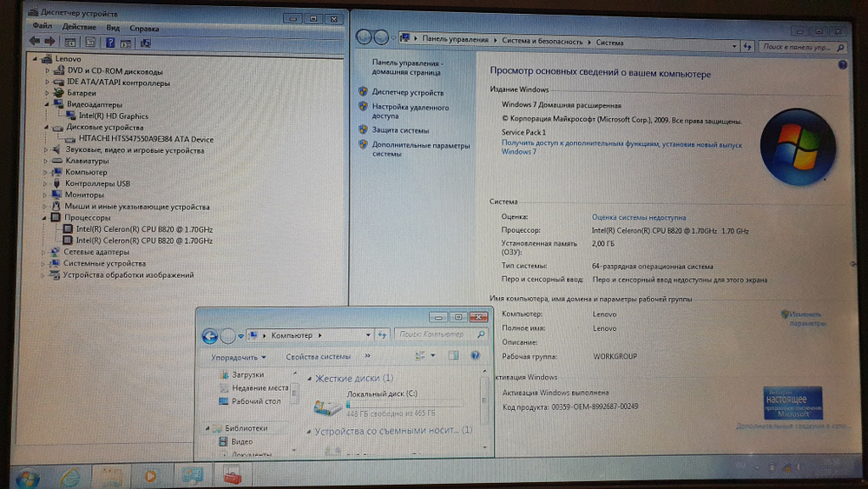The height and width of the screenshot is (489, 868).
Task: Open the Файл menu
Action: (x=42, y=26)
